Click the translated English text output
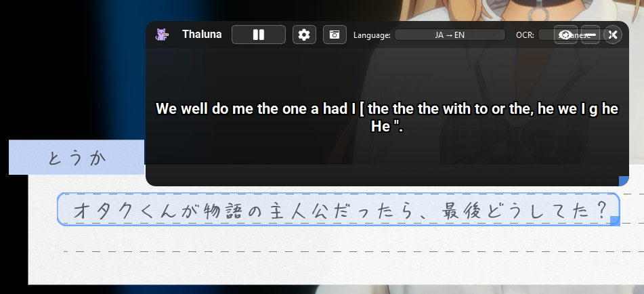644x294 pixels. (x=387, y=117)
